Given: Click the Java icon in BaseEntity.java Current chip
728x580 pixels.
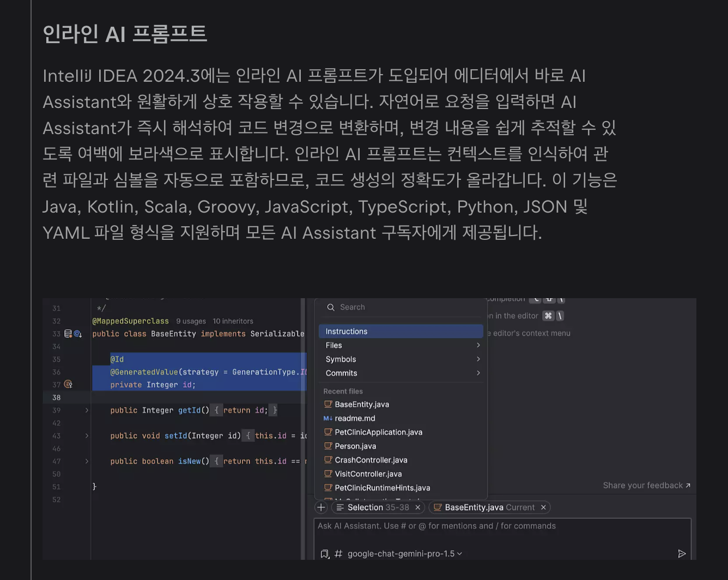Looking at the screenshot, I should (x=438, y=507).
